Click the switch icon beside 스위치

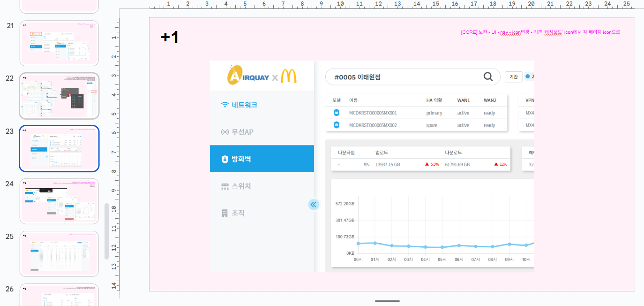pos(225,186)
